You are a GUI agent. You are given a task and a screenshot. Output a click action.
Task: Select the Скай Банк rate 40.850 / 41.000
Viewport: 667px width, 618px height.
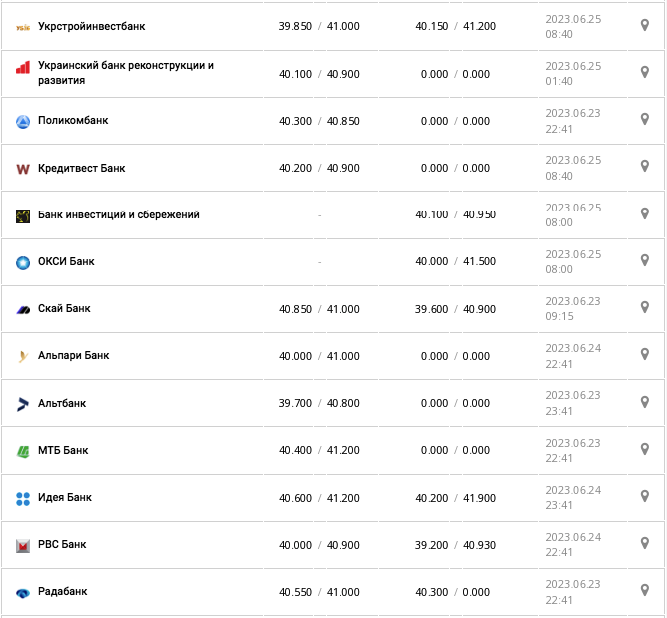[319, 309]
